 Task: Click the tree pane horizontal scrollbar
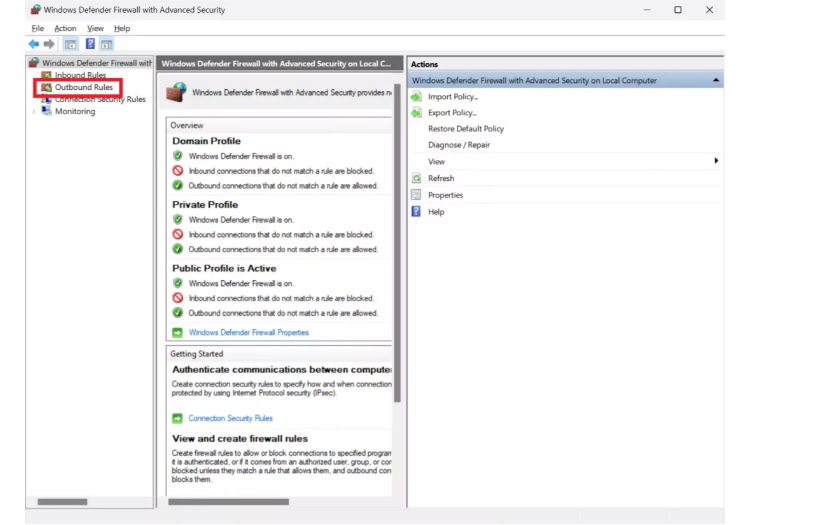pyautogui.click(x=62, y=502)
